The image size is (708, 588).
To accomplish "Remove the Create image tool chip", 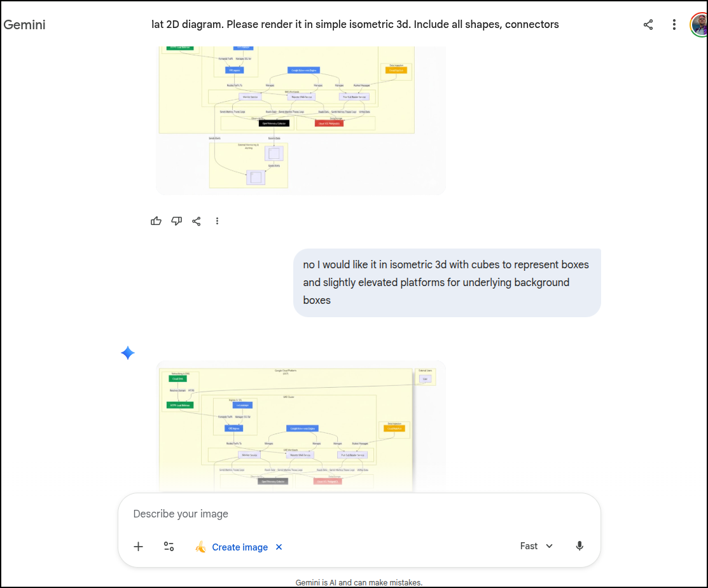I will click(x=279, y=547).
